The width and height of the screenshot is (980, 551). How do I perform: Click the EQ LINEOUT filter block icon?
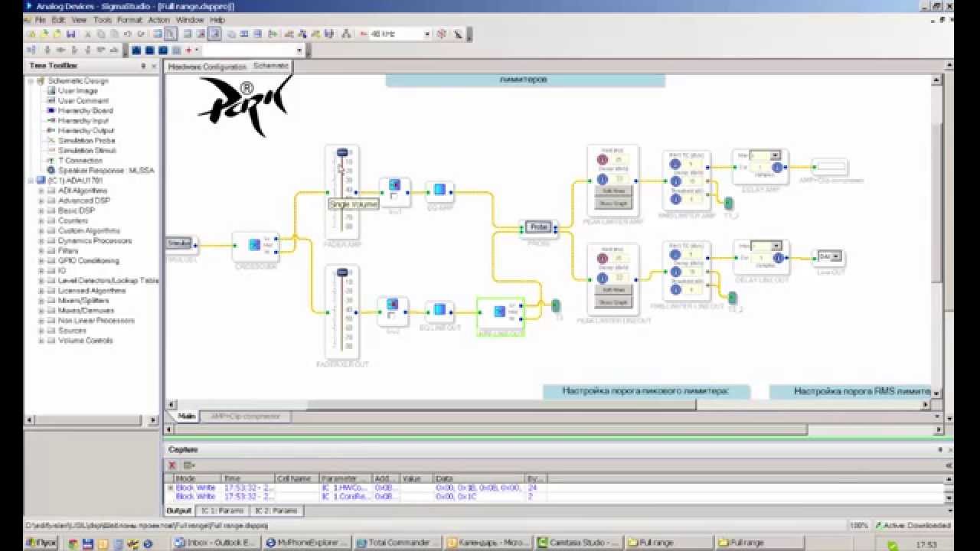(439, 309)
